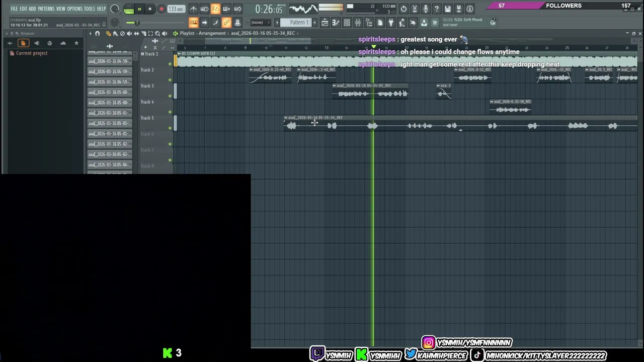The height and width of the screenshot is (362, 644).
Task: Open the OPTIONS menu
Action: [x=74, y=9]
